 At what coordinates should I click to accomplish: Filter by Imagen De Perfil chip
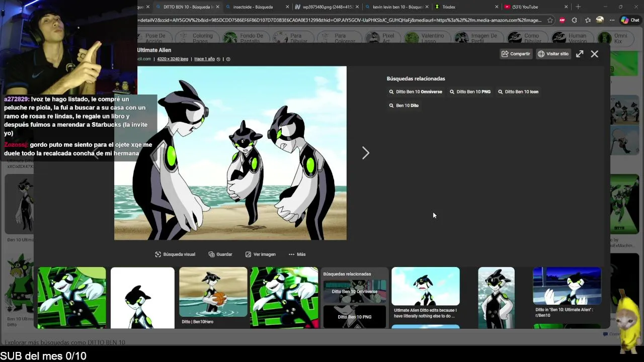tap(477, 38)
